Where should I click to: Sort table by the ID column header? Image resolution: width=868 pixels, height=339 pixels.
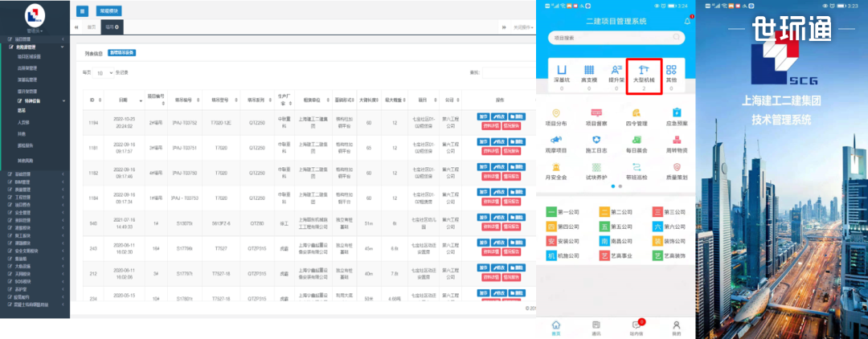click(92, 100)
